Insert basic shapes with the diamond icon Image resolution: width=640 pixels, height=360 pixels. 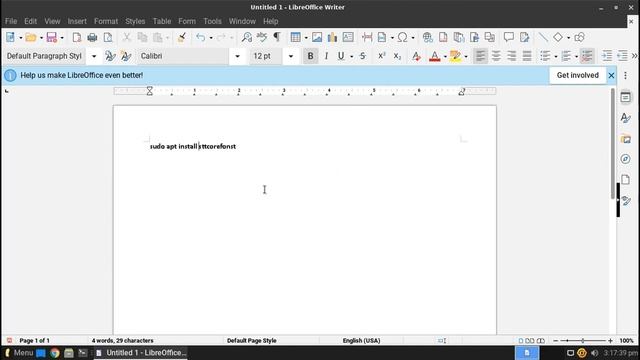(x=558, y=38)
